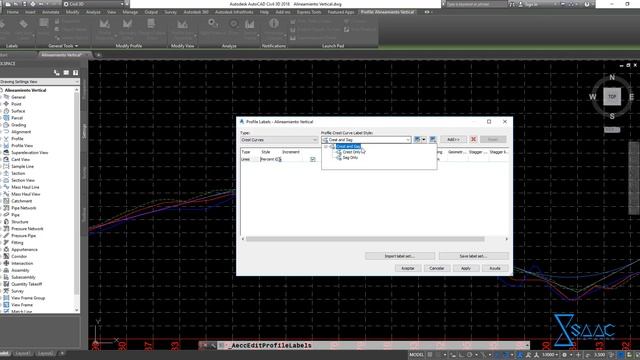
Task: Select the Pipe Network settings node
Action: coord(24,208)
